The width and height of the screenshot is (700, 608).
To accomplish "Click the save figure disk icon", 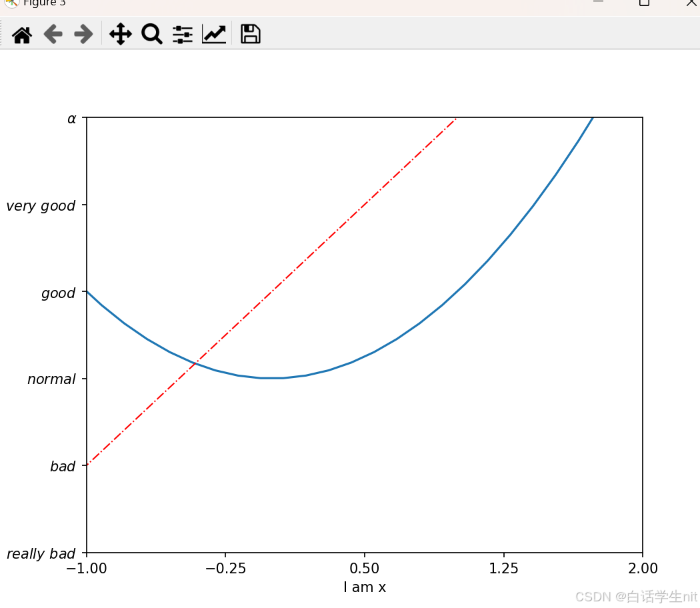I will click(249, 34).
